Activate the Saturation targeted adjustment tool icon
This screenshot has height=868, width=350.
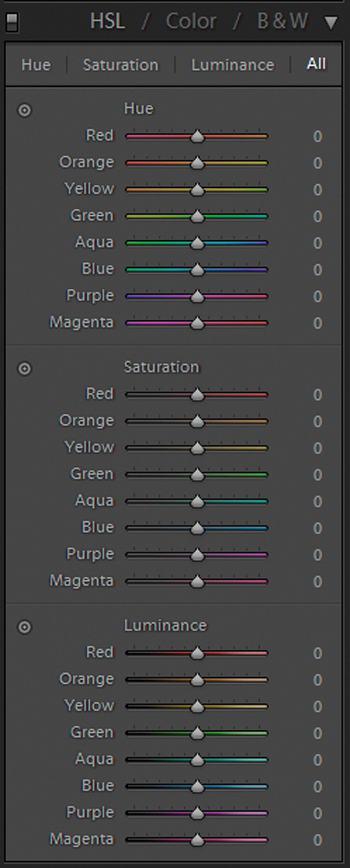[x=24, y=369]
